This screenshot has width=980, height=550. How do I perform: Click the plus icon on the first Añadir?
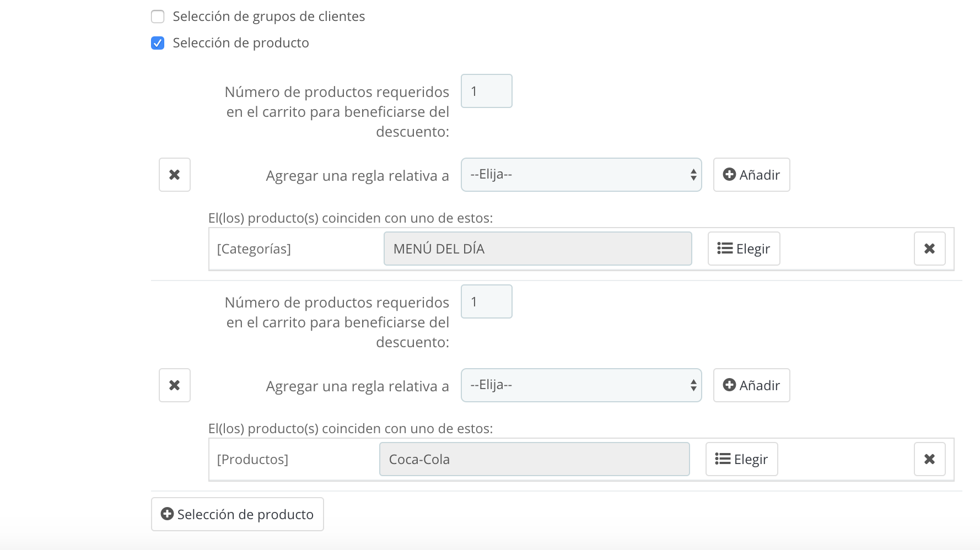(729, 175)
